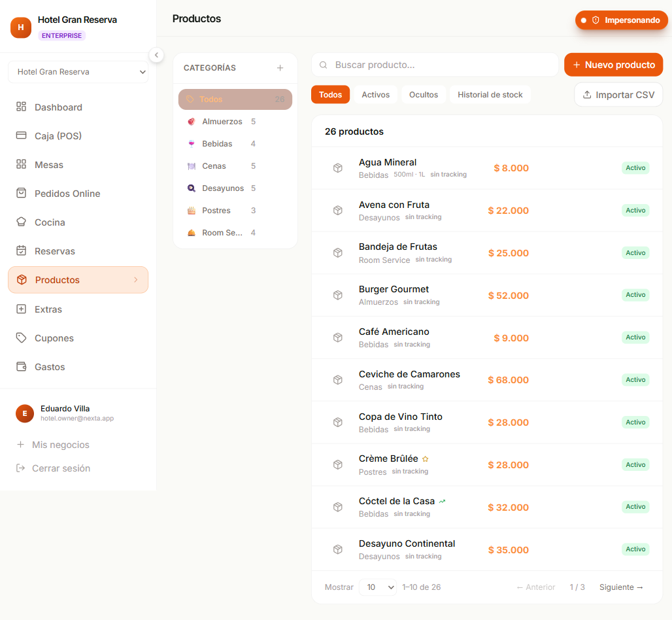The image size is (672, 620).
Task: Click the Caja (POS) card icon
Action: [x=21, y=135]
